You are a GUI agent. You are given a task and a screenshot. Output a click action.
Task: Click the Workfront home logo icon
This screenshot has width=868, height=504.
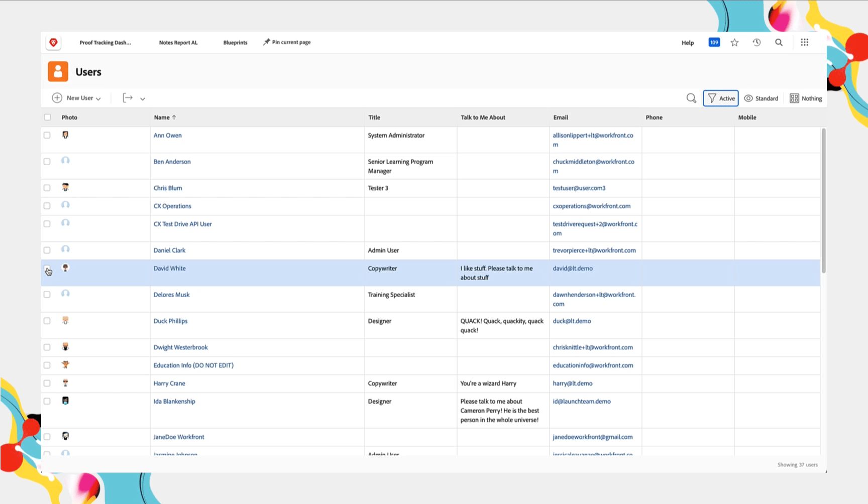pos(53,43)
